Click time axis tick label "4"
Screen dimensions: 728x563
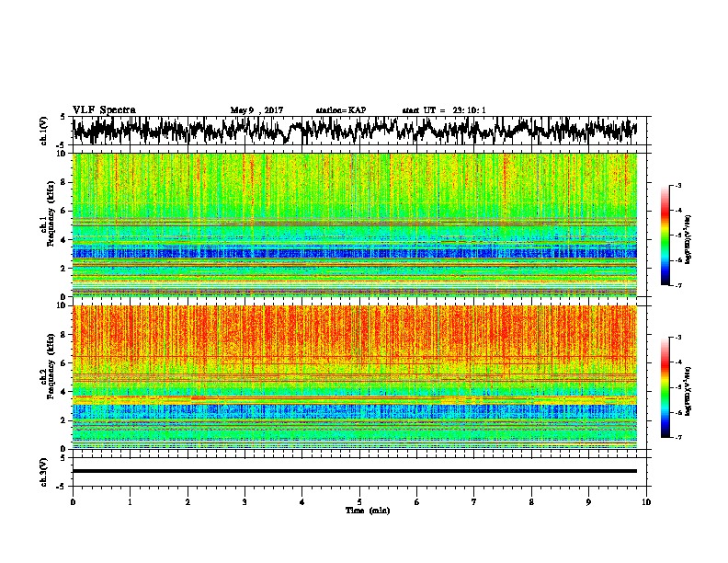click(302, 502)
